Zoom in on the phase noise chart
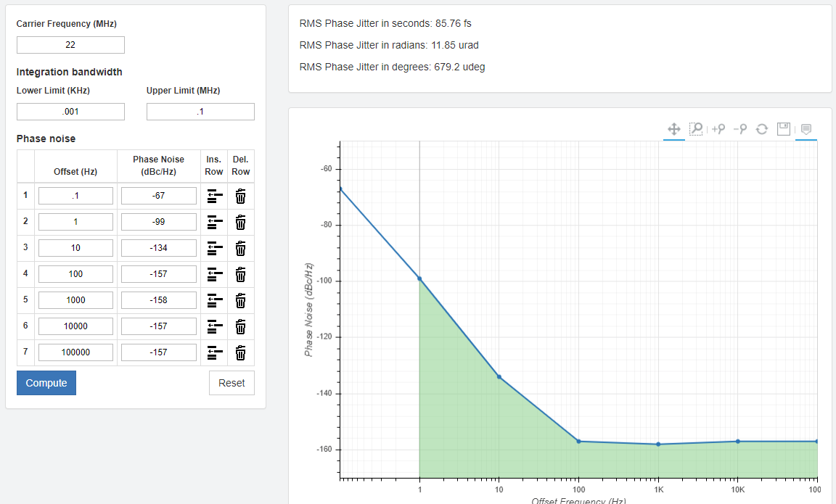 tap(718, 129)
